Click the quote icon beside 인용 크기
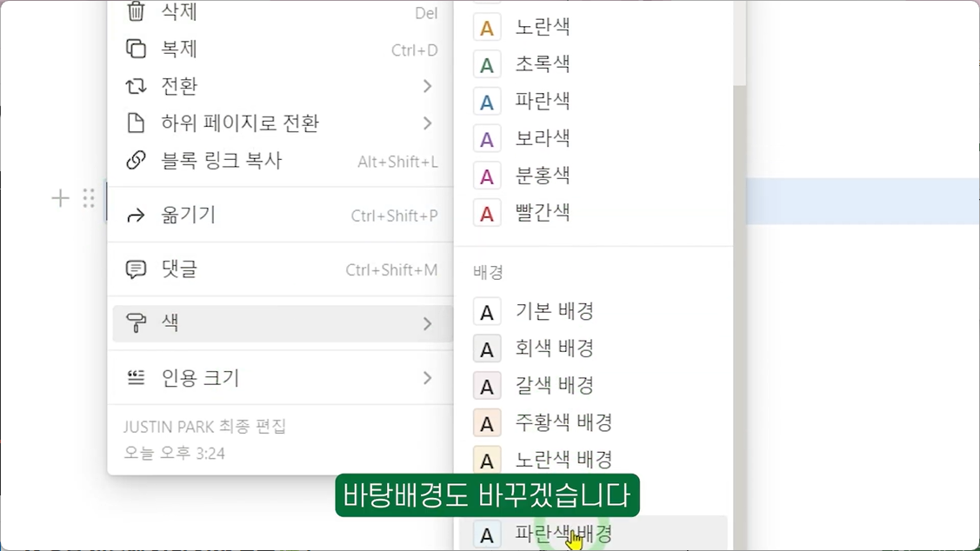 coord(136,377)
